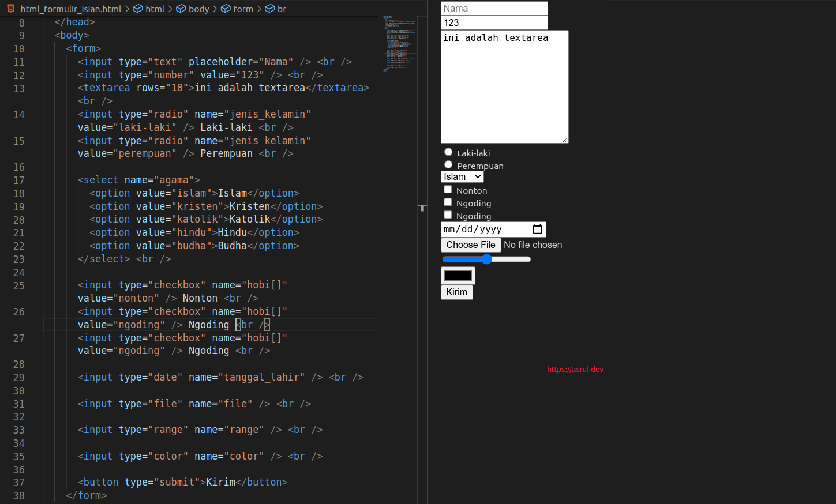Tick the last Ngoding checkbox
Screen dimensions: 836x504
point(448,215)
